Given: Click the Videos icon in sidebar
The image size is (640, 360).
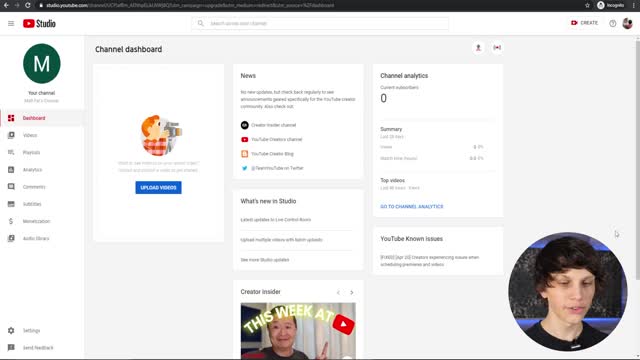Looking at the screenshot, I should [11, 135].
